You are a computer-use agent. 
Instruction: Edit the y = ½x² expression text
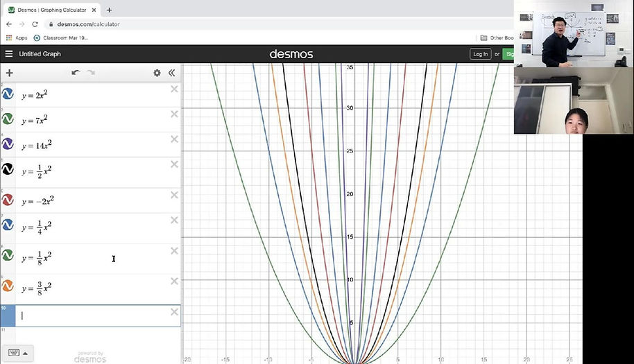point(37,171)
